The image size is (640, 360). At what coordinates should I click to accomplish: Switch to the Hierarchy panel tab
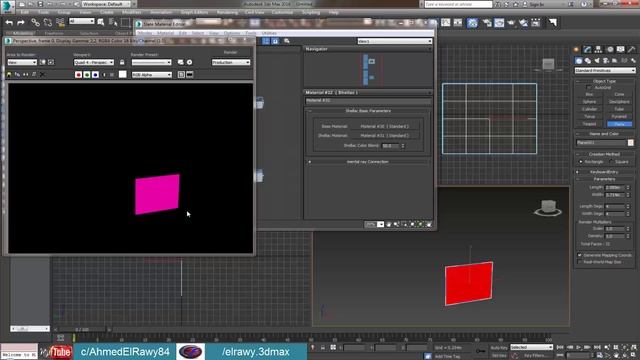[598, 49]
